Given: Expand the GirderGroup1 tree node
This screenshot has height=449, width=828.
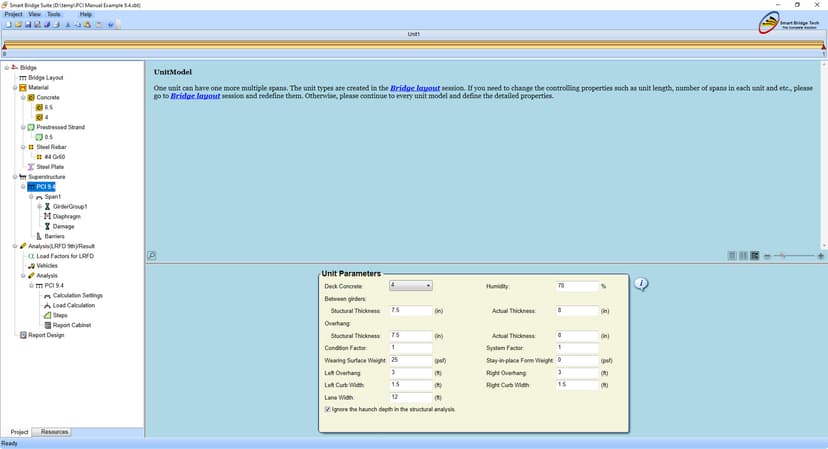Looking at the screenshot, I should point(40,207).
